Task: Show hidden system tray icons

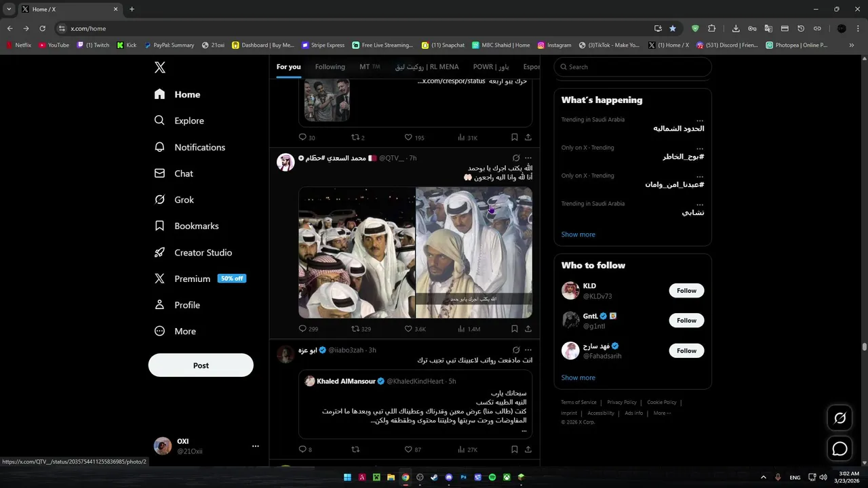Action: click(763, 477)
